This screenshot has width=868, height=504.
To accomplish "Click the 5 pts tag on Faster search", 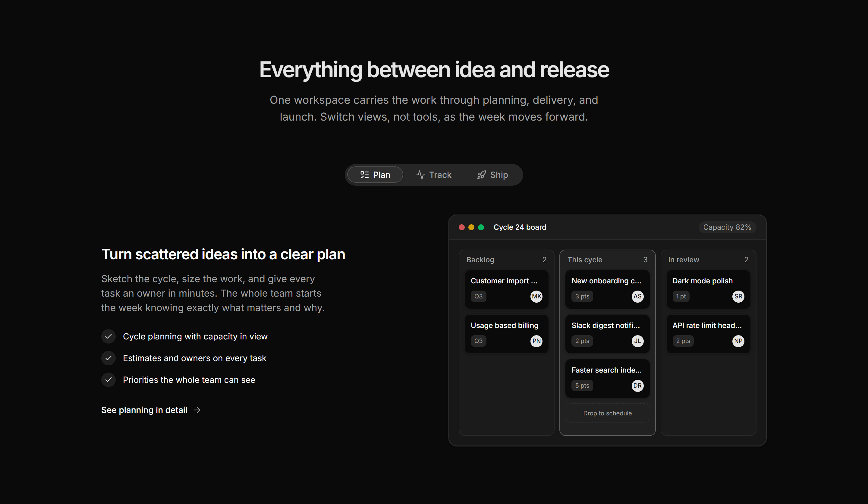I will point(582,386).
